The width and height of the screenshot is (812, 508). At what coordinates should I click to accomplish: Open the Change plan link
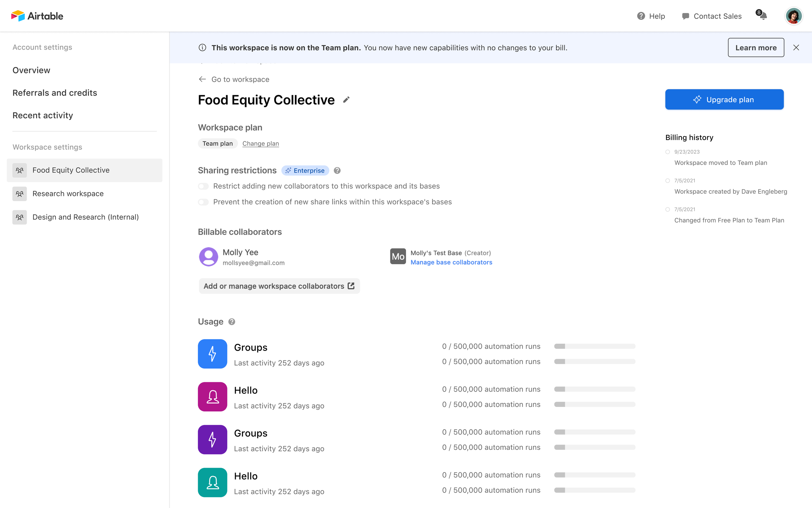[260, 143]
